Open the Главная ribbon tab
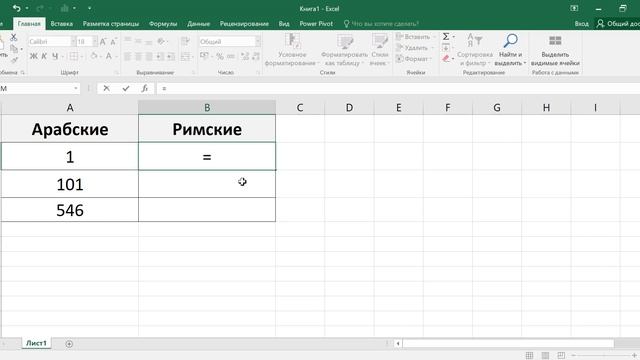Image resolution: width=640 pixels, height=360 pixels. tap(29, 24)
